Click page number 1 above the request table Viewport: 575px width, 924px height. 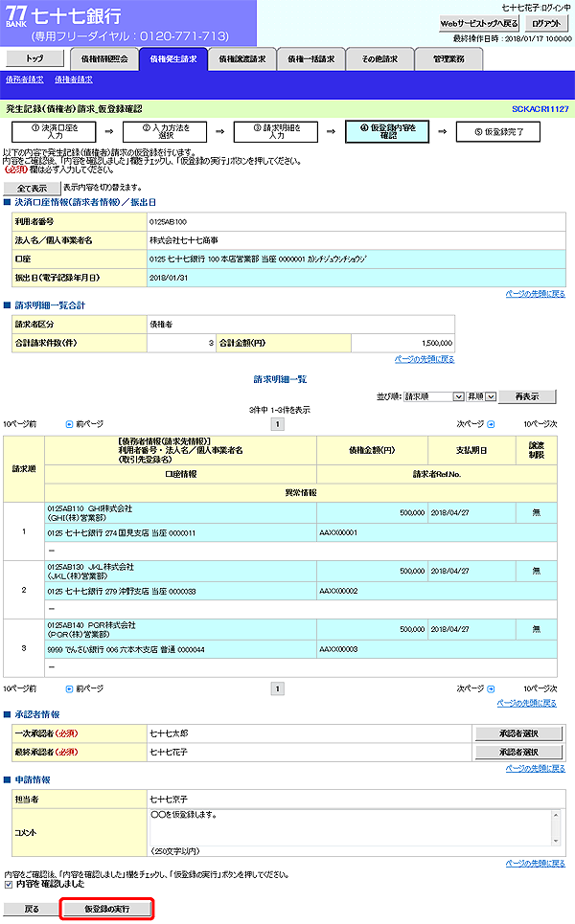(278, 424)
